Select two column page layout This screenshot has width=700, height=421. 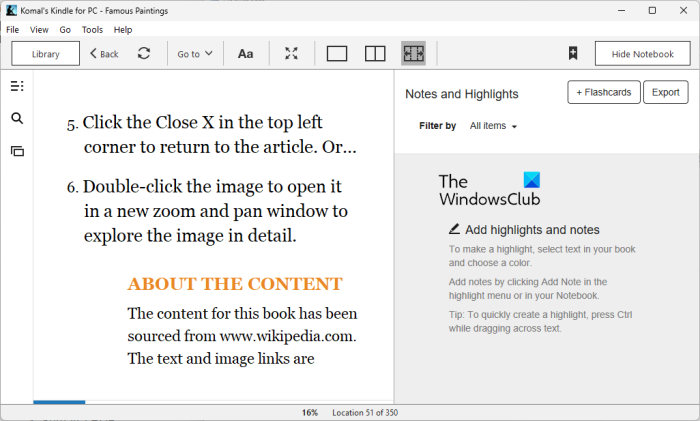[375, 54]
